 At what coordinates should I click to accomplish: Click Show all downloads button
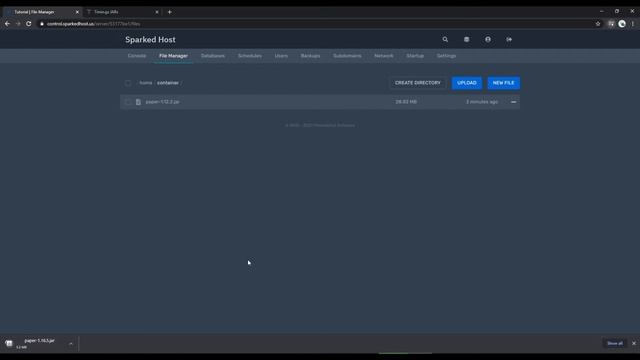[x=615, y=343]
